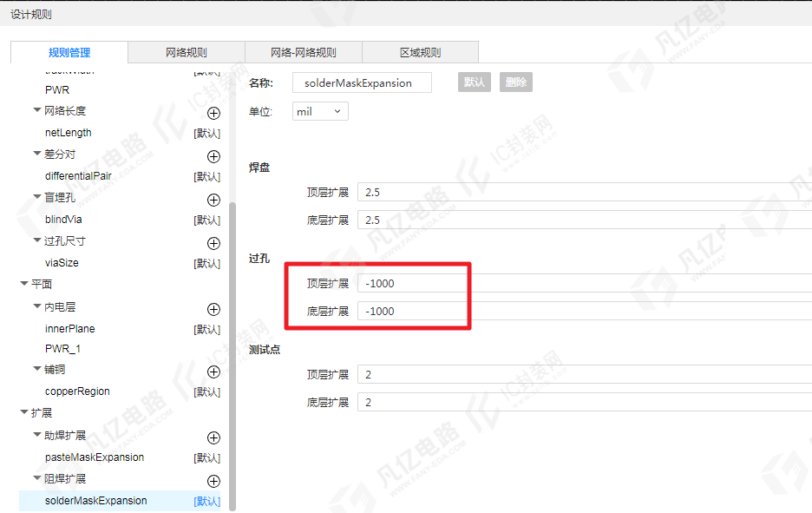
Task: Switch to the 规则管理 tab
Action: pyautogui.click(x=69, y=52)
